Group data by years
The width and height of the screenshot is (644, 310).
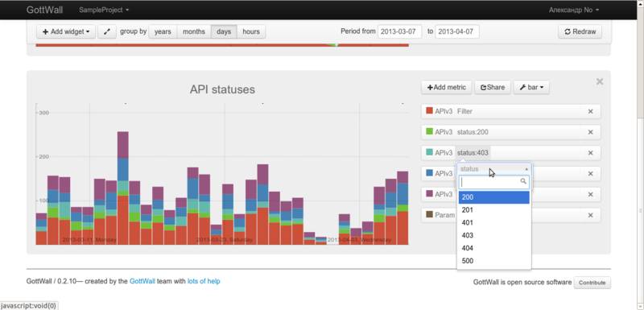click(163, 31)
